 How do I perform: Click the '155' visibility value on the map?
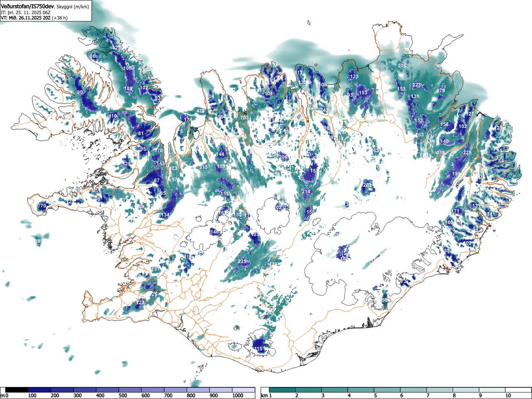[x=224, y=194]
